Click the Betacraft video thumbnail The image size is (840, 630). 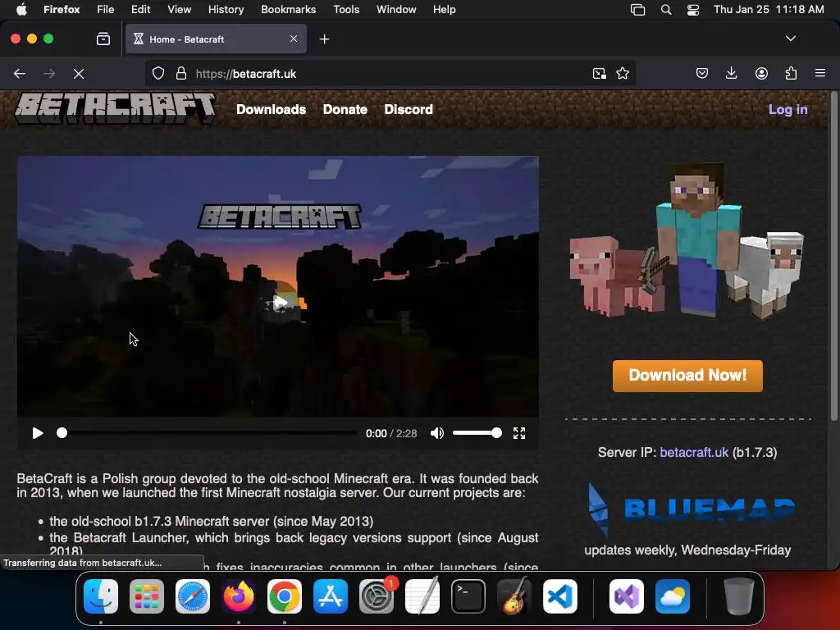pyautogui.click(x=278, y=286)
